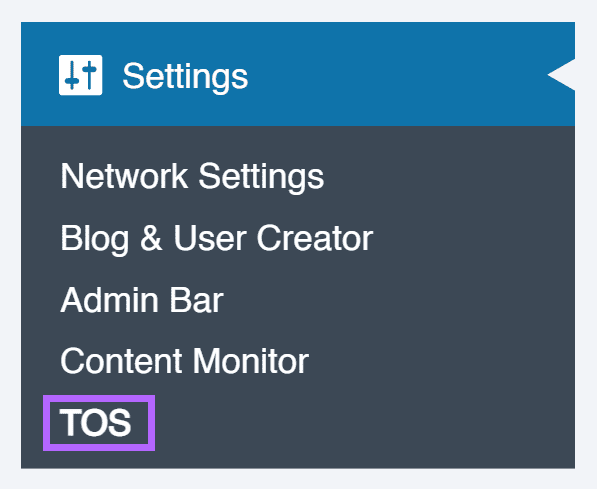
Task: Click the Settings sliders icon
Action: pyautogui.click(x=80, y=75)
